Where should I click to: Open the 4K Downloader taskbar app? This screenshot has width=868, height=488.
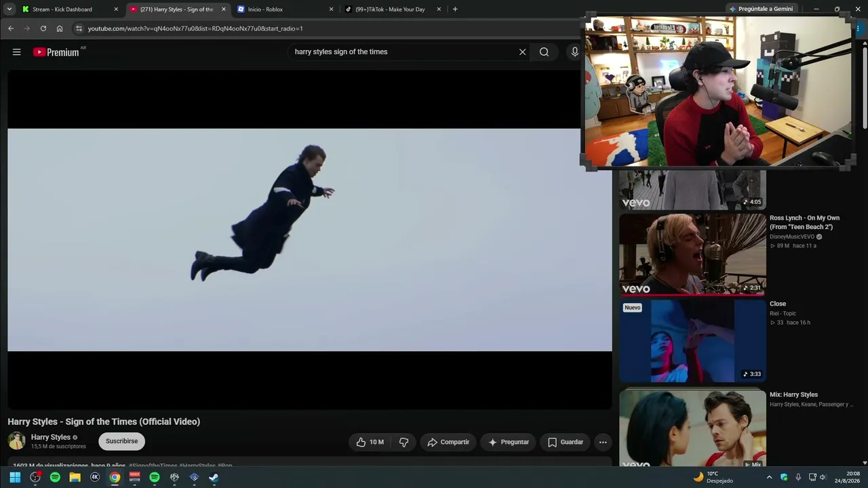pyautogui.click(x=95, y=477)
